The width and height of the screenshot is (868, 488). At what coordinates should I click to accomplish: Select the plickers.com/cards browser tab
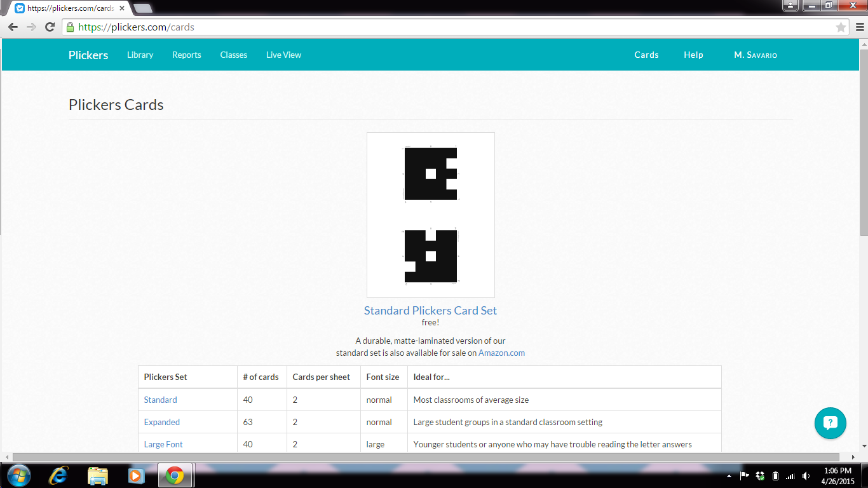coord(69,8)
